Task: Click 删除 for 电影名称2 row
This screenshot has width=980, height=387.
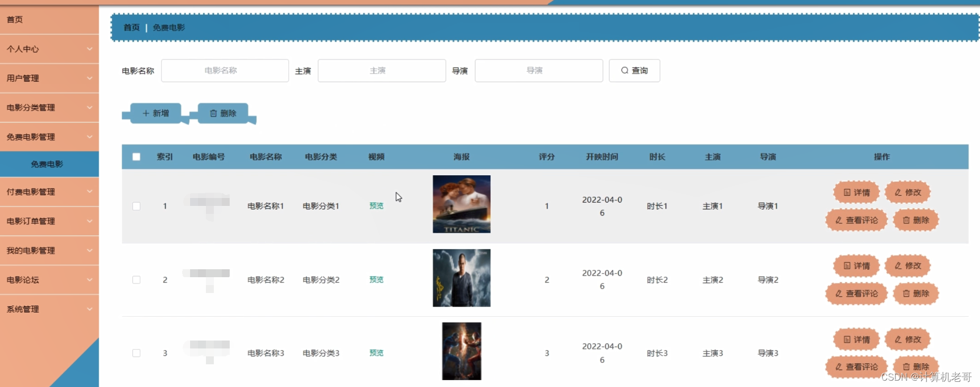Action: [916, 294]
